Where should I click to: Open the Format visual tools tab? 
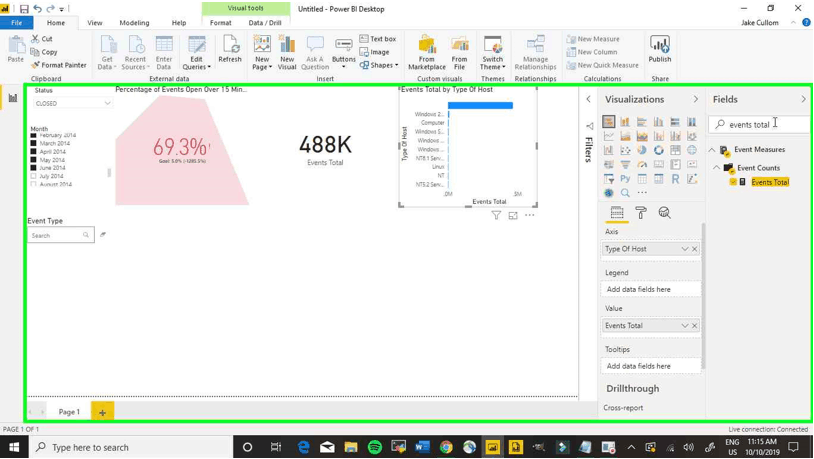pos(221,23)
